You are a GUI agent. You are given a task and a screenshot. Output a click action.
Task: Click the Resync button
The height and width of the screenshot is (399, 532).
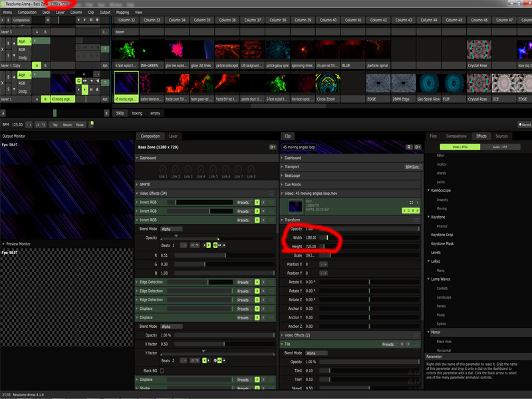click(67, 124)
